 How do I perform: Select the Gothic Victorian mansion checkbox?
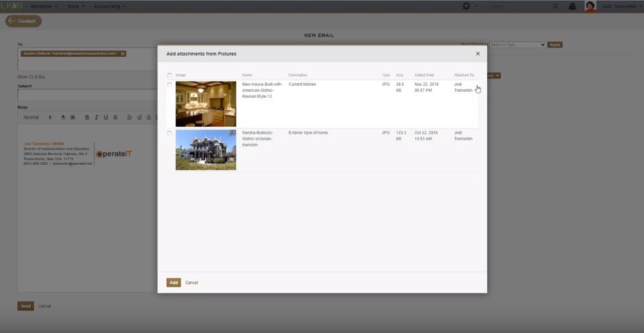[x=170, y=133]
